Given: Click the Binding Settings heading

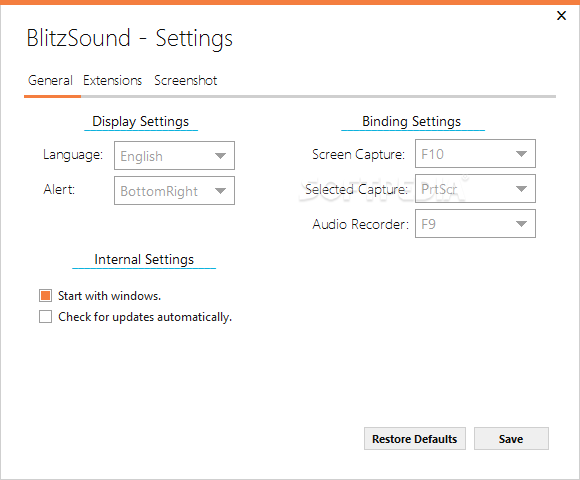Looking at the screenshot, I should 411,121.
